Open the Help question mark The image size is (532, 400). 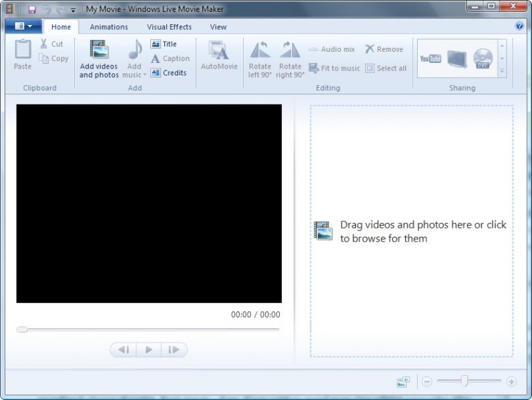pos(519,26)
